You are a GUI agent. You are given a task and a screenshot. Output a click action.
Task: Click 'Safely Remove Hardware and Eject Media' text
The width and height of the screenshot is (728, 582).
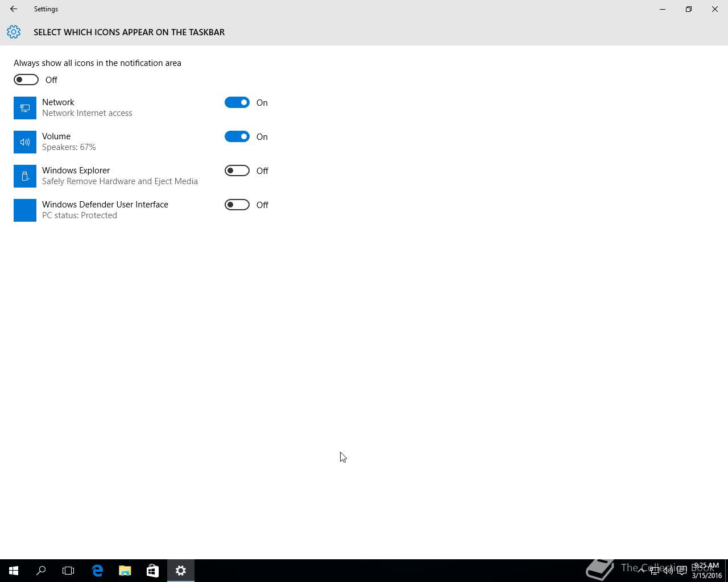[120, 181]
